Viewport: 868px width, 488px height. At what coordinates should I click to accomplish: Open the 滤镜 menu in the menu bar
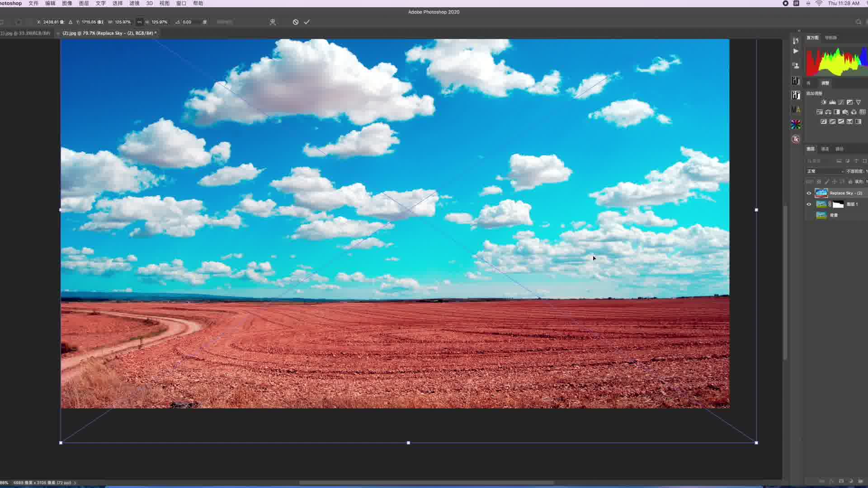pos(134,4)
